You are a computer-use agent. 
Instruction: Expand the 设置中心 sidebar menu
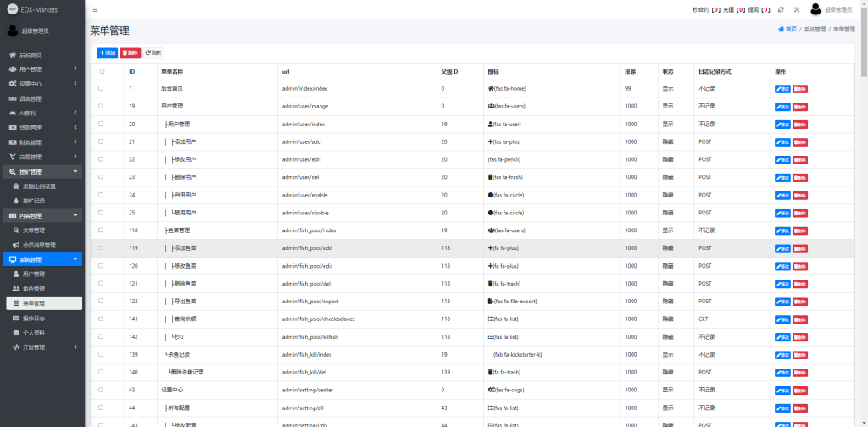pyautogui.click(x=42, y=84)
